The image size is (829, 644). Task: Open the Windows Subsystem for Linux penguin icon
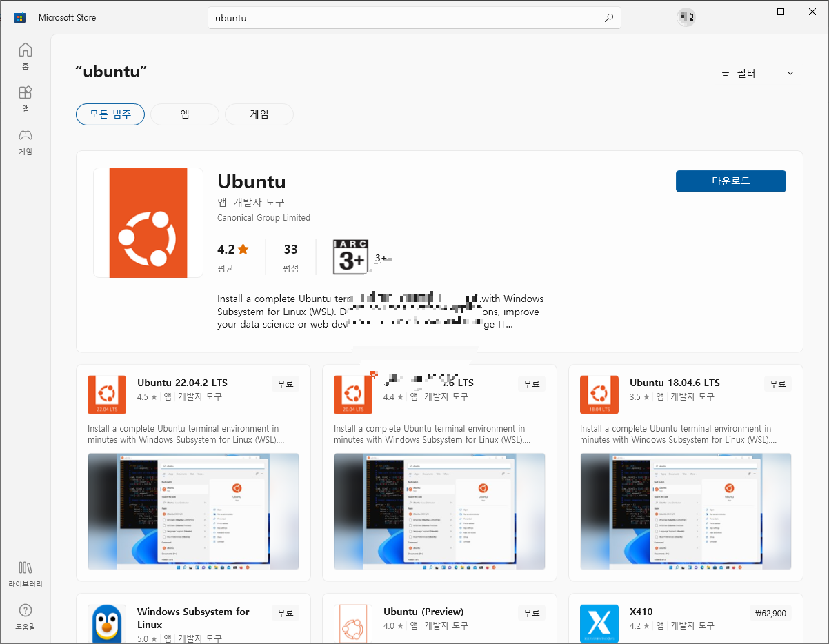click(x=107, y=624)
